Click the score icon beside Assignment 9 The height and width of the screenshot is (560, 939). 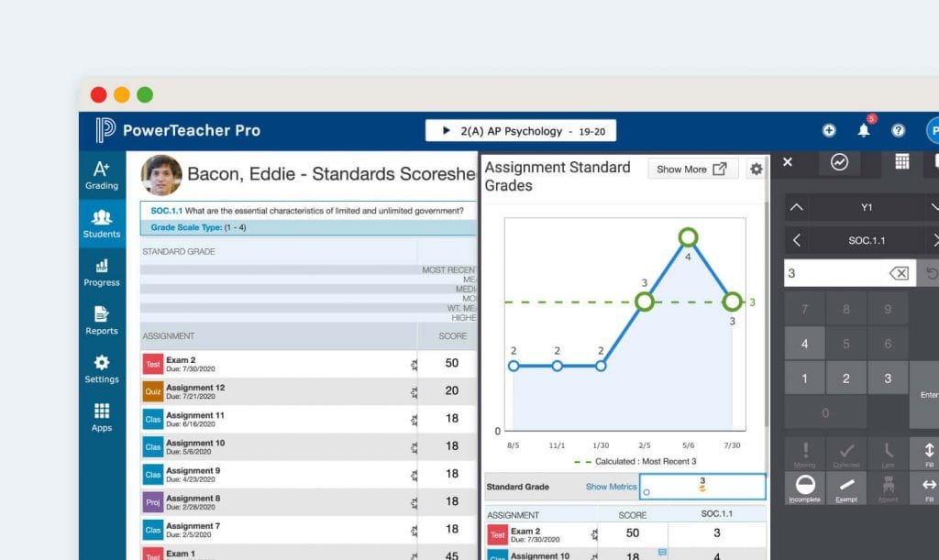click(414, 475)
